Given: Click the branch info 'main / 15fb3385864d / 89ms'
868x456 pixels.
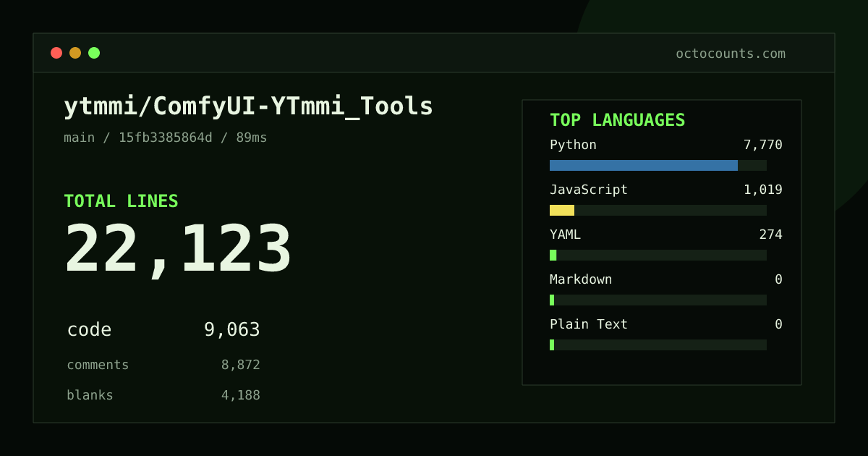Looking at the screenshot, I should tap(165, 138).
